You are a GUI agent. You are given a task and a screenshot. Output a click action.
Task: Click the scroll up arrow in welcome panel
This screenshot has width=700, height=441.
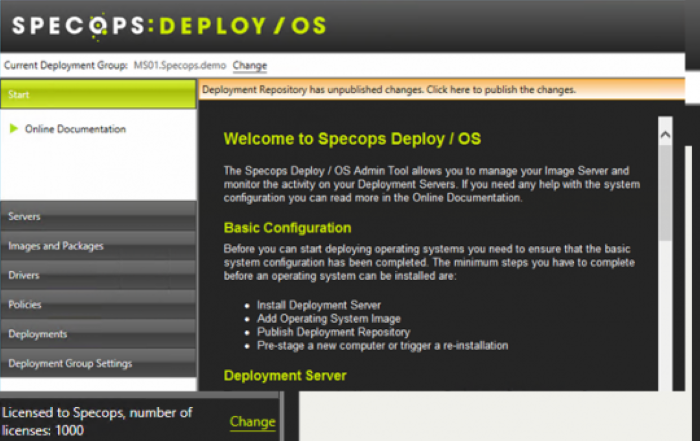(665, 134)
